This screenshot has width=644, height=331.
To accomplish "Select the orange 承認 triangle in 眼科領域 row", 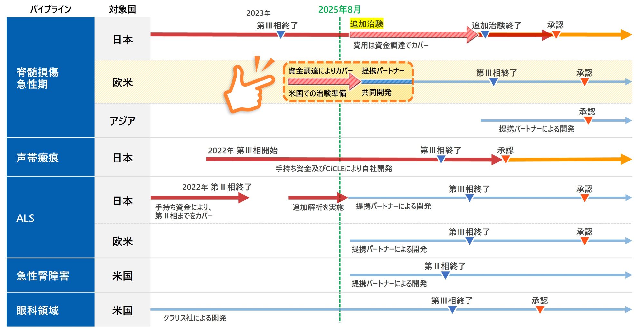I will pyautogui.click(x=540, y=309).
